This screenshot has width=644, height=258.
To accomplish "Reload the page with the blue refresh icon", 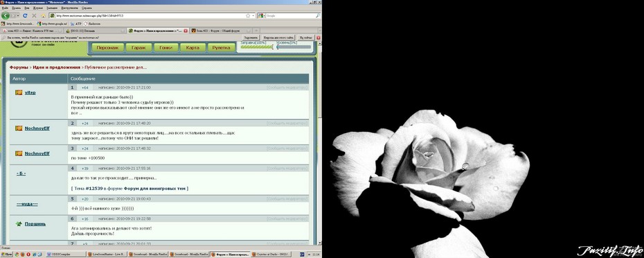I will coord(25,16).
